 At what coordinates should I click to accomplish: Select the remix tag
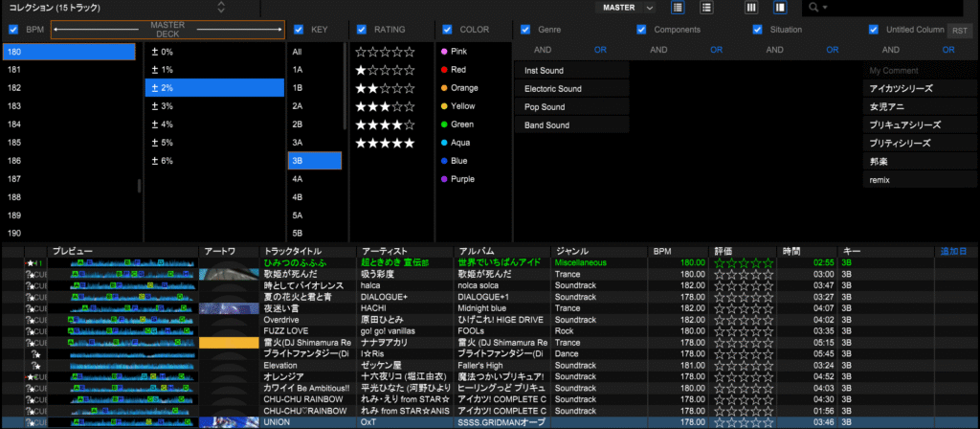pyautogui.click(x=920, y=180)
